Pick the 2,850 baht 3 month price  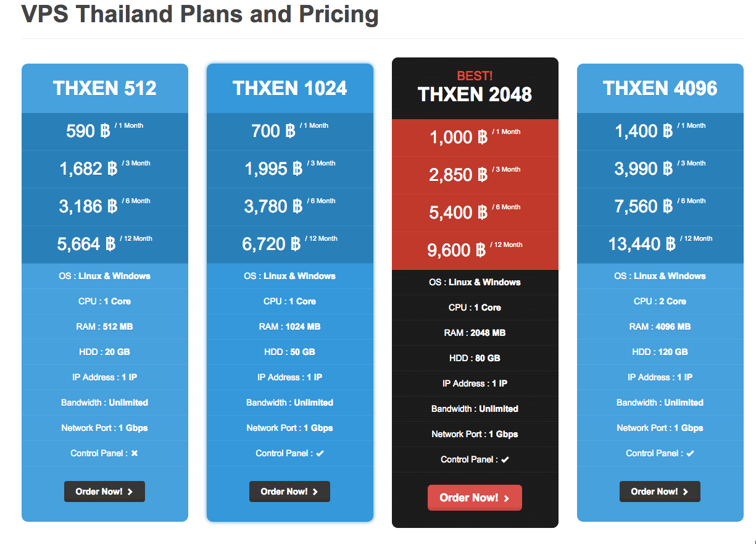pyautogui.click(x=475, y=175)
